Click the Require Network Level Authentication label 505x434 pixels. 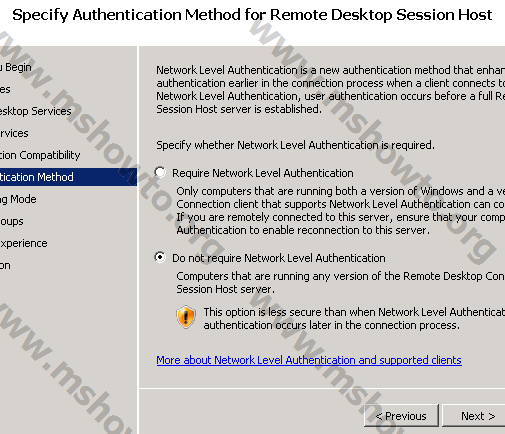pos(263,173)
